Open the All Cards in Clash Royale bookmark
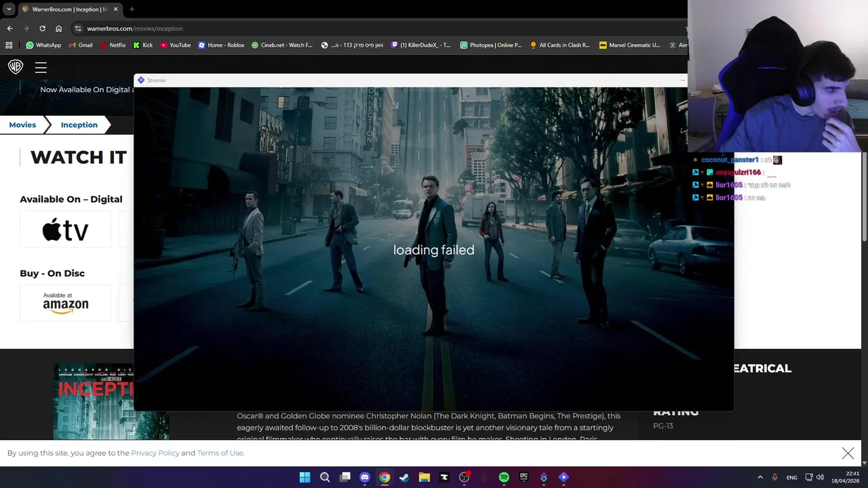 pyautogui.click(x=560, y=45)
